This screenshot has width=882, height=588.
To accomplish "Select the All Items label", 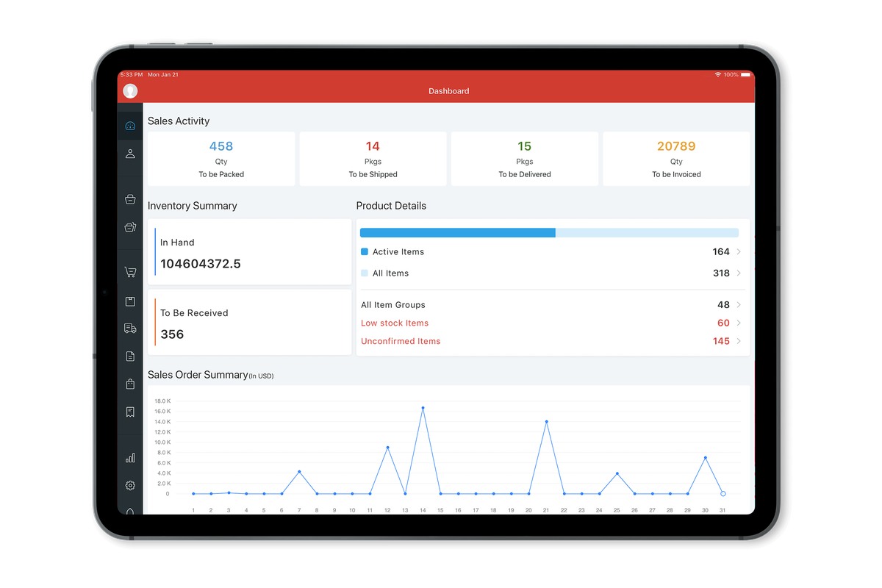I will 390,273.
